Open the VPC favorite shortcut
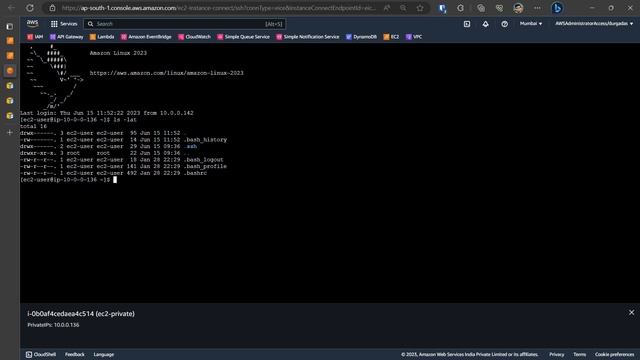640x360 pixels. (414, 37)
